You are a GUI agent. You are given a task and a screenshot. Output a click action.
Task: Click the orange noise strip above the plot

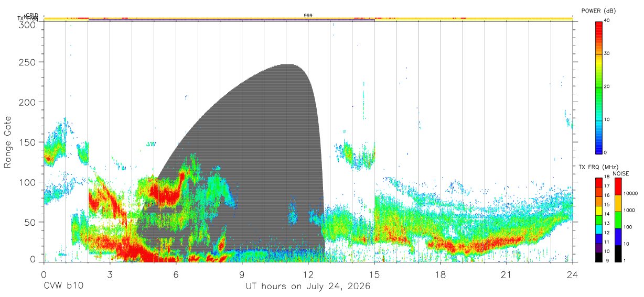pyautogui.click(x=308, y=18)
